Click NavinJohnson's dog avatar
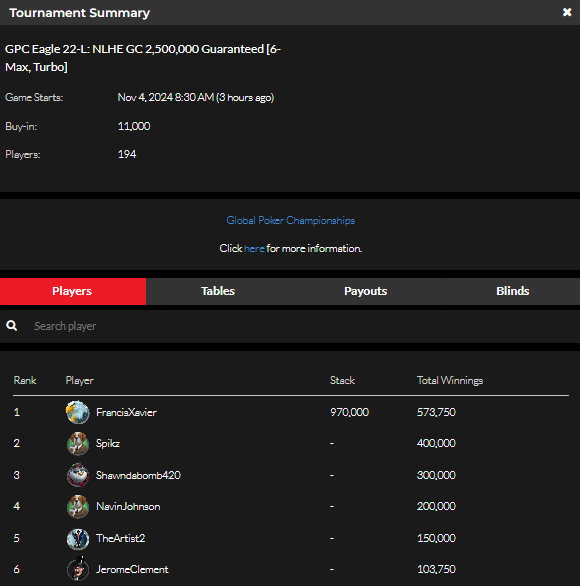Viewport: 580px width, 586px height. (x=78, y=506)
